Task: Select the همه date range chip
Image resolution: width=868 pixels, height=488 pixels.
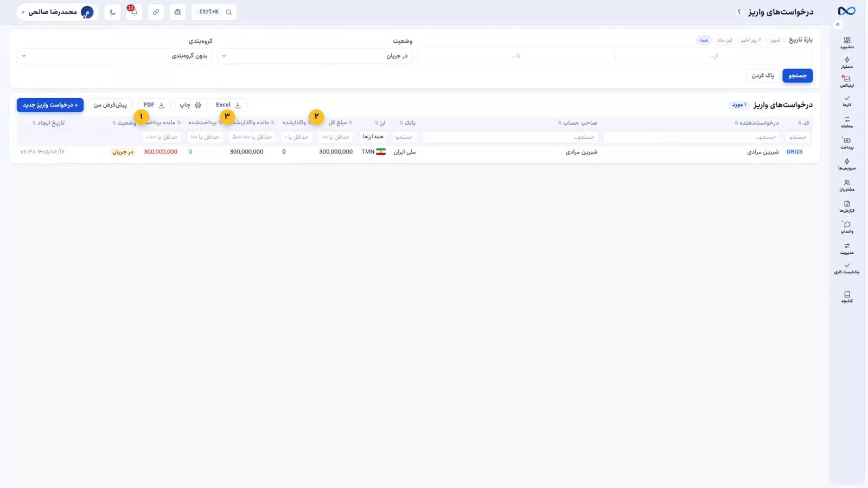Action: click(704, 40)
